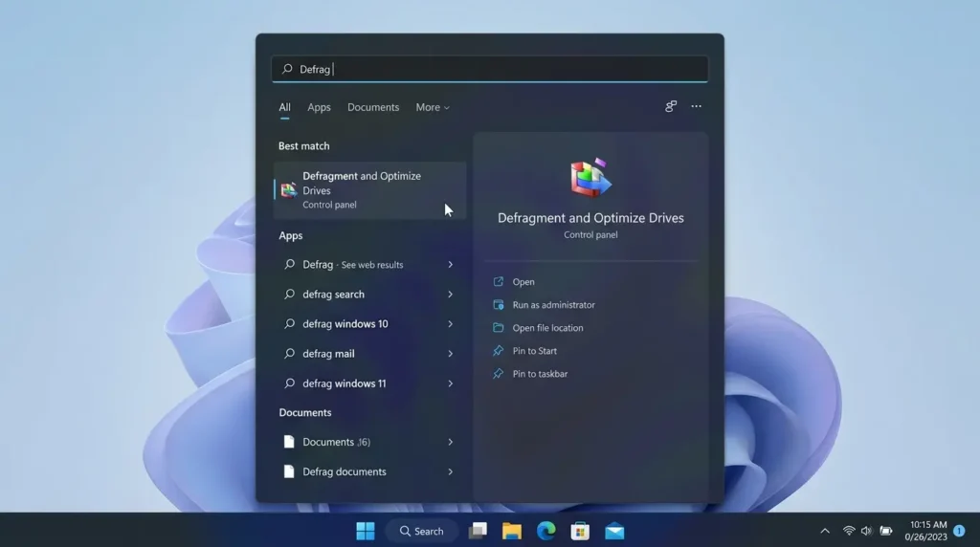Open the More filters dropdown

tap(433, 107)
